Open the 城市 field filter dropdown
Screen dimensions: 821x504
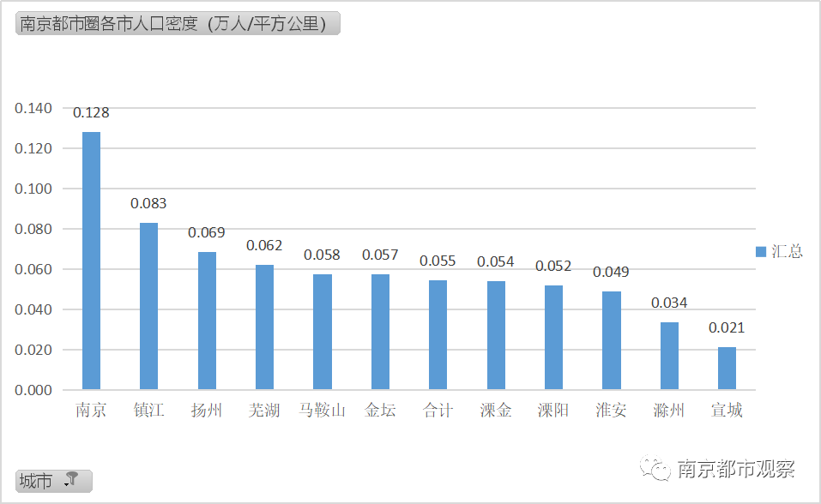coord(54,481)
